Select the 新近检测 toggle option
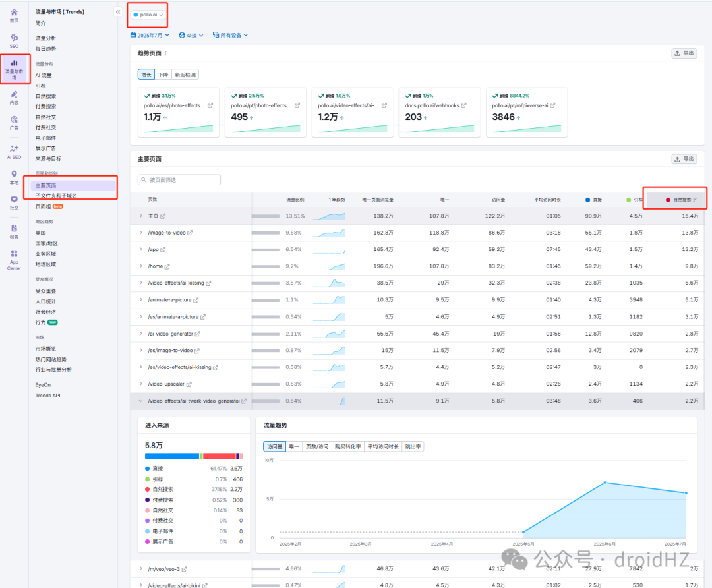 (185, 74)
